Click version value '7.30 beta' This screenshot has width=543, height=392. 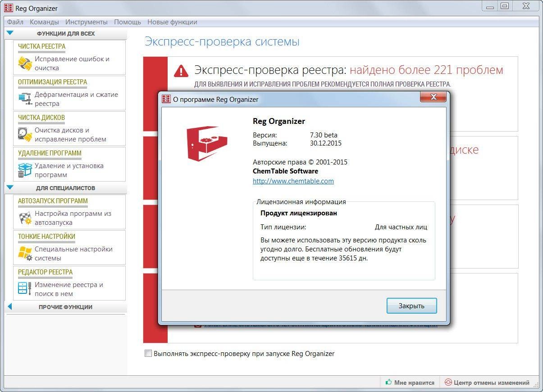click(x=324, y=135)
